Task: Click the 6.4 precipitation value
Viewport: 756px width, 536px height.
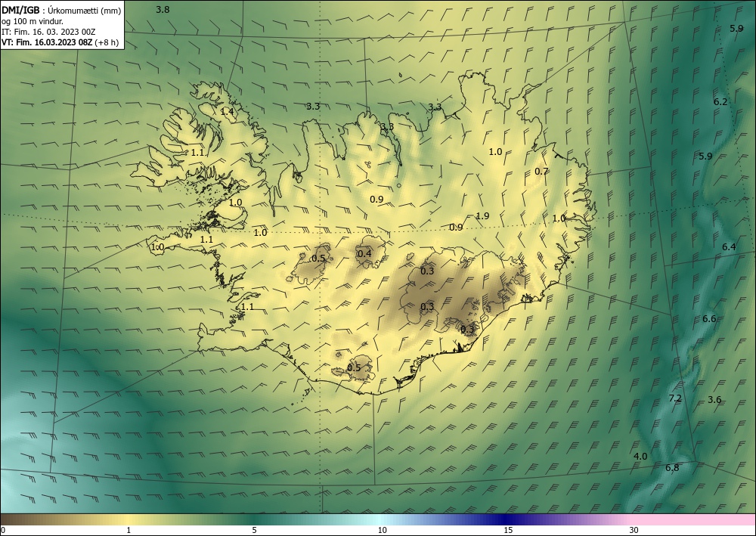Action: (729, 246)
